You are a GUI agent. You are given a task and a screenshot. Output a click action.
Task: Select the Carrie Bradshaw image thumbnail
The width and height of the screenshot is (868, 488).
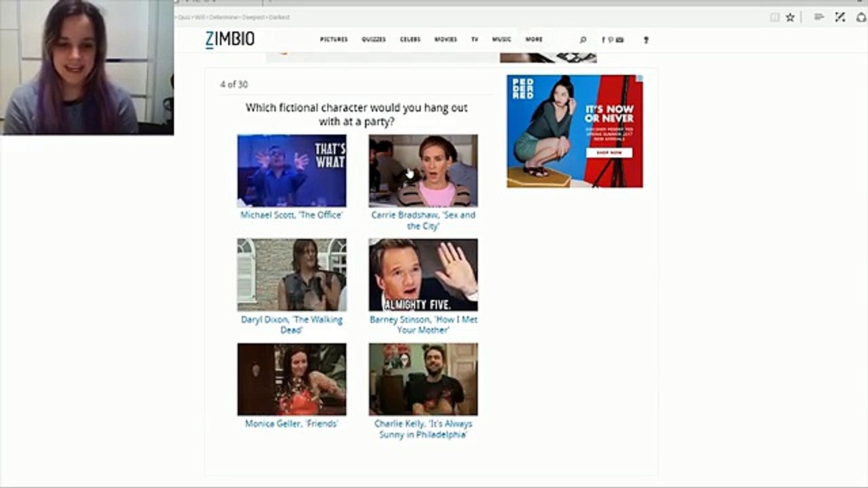[423, 171]
